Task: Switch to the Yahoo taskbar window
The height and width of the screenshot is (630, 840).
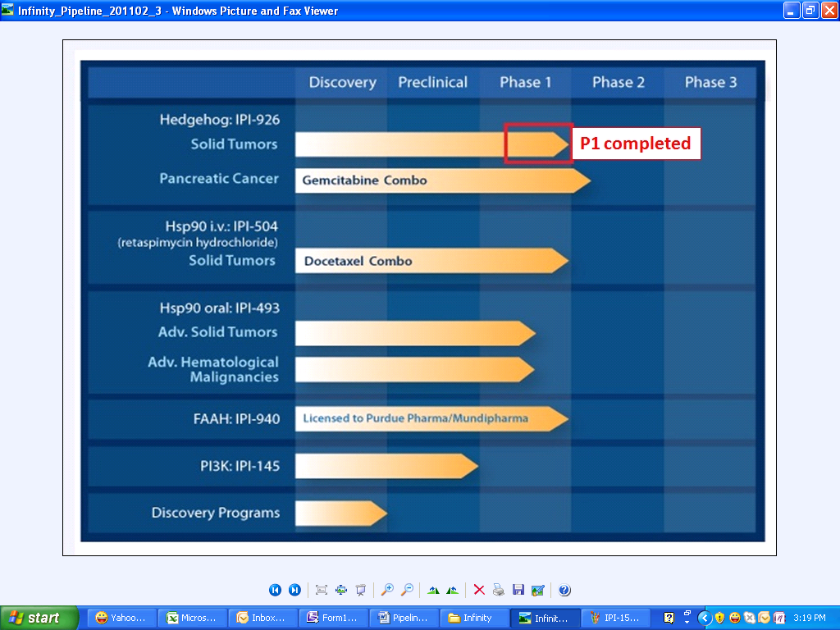Action: [121, 618]
